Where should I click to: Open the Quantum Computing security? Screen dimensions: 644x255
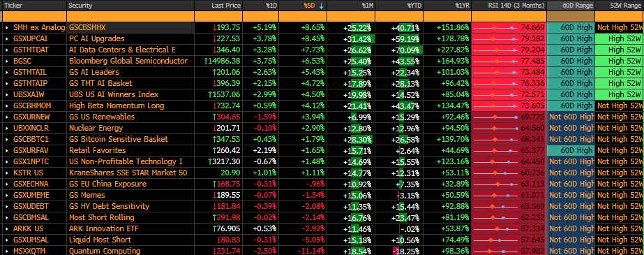105,251
